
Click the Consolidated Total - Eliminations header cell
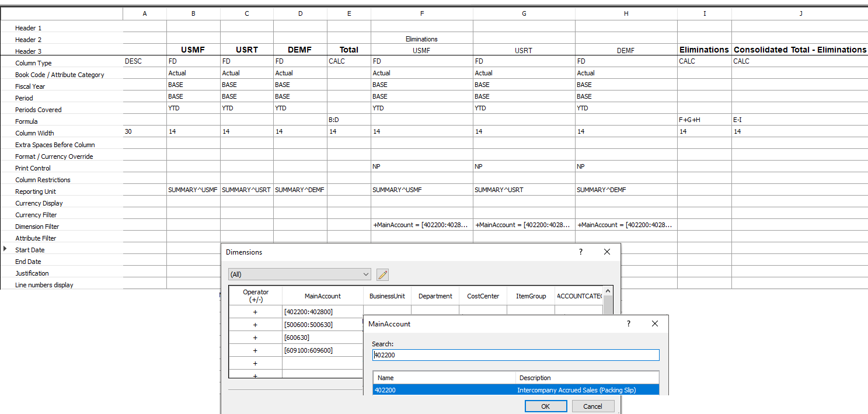point(800,50)
